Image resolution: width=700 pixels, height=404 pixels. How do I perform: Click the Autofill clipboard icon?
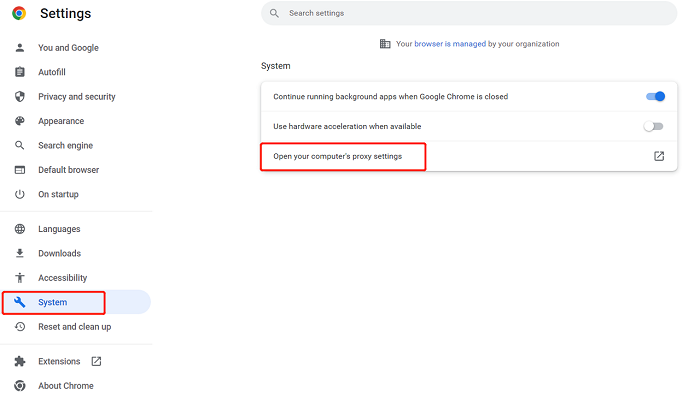coord(20,72)
